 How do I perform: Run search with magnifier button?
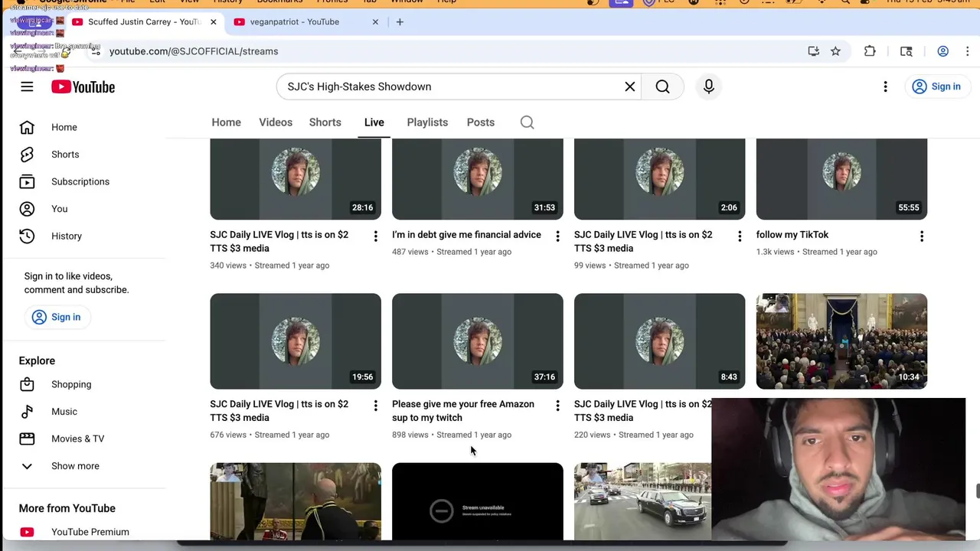point(663,86)
